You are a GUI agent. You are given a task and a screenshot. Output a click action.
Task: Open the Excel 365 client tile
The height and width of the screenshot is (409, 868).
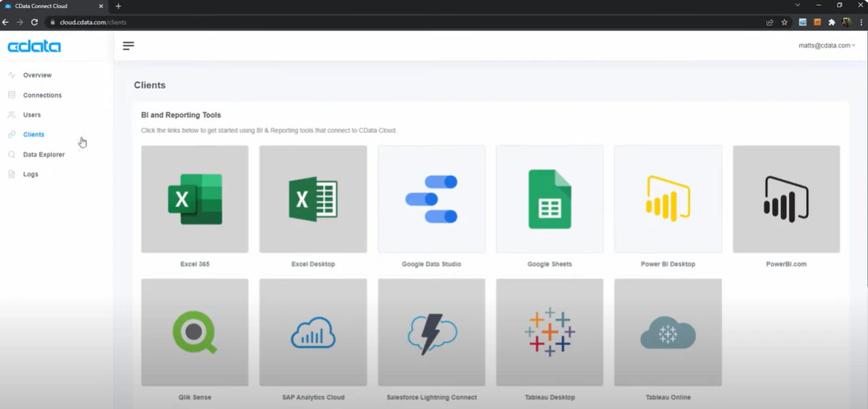pyautogui.click(x=195, y=199)
